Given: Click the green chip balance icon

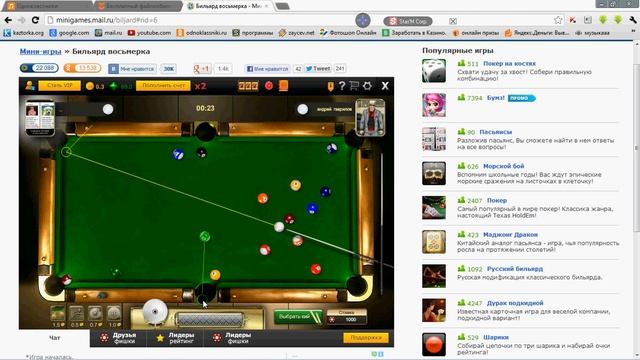Looking at the screenshot, I should (x=114, y=86).
